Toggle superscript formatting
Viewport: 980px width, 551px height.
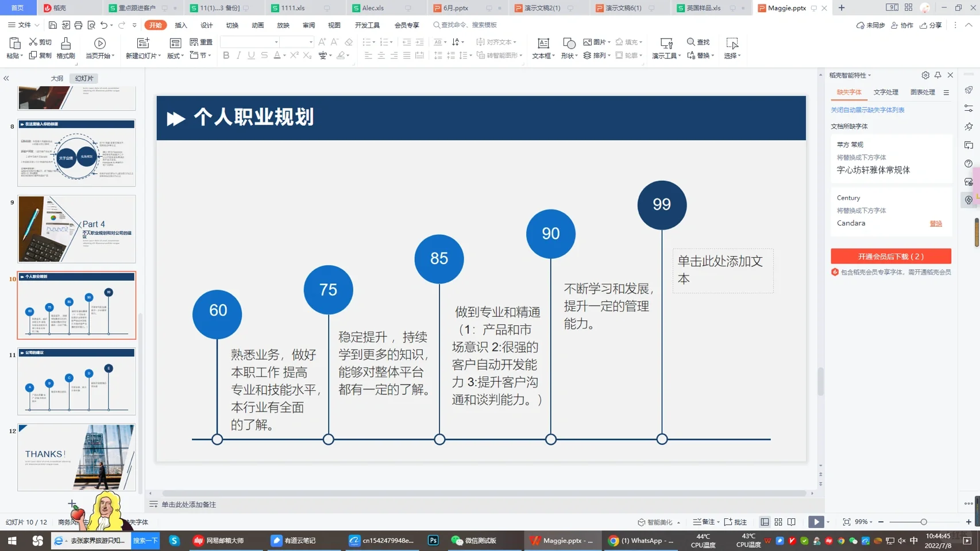(294, 56)
